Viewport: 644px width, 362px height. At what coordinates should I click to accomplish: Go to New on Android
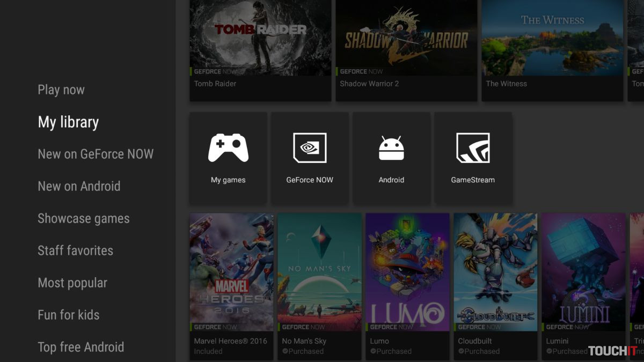coord(79,187)
